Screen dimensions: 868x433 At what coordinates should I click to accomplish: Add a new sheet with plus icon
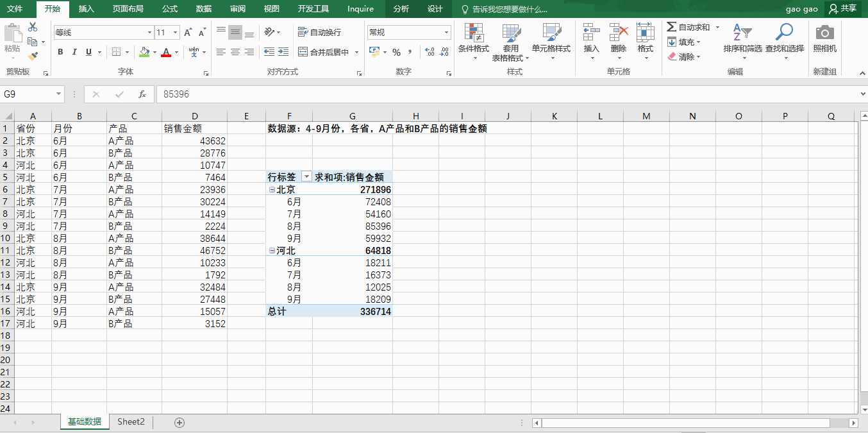coord(179,422)
